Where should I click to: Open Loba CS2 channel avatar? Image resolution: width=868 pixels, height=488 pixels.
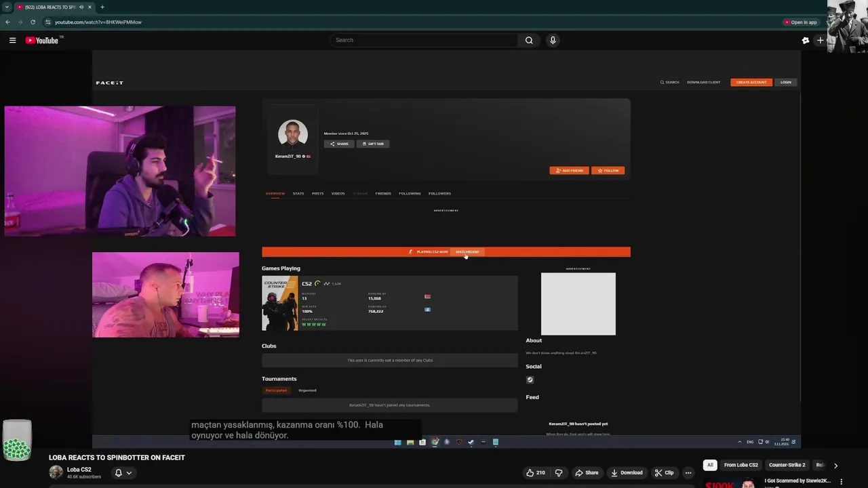tap(56, 472)
